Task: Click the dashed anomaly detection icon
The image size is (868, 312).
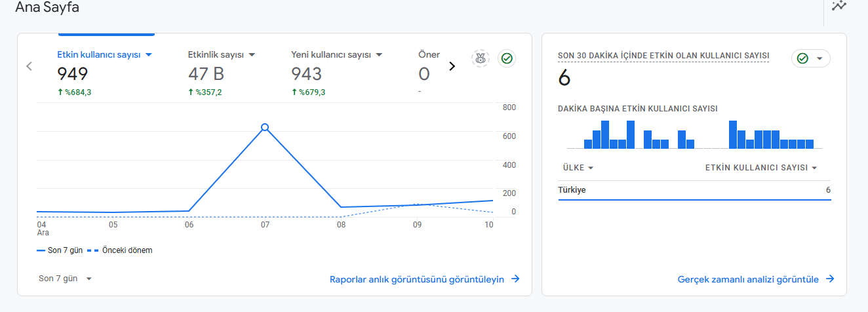Action: (481, 58)
